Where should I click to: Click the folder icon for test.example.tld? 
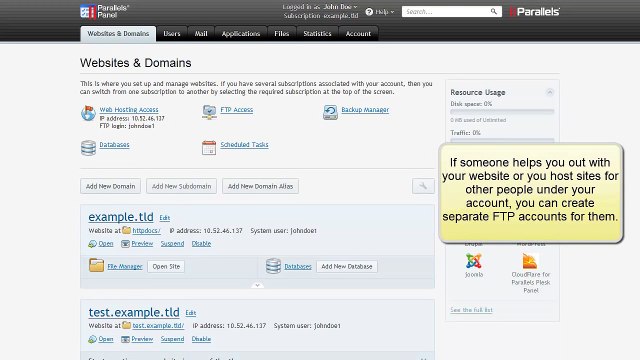tap(127, 325)
